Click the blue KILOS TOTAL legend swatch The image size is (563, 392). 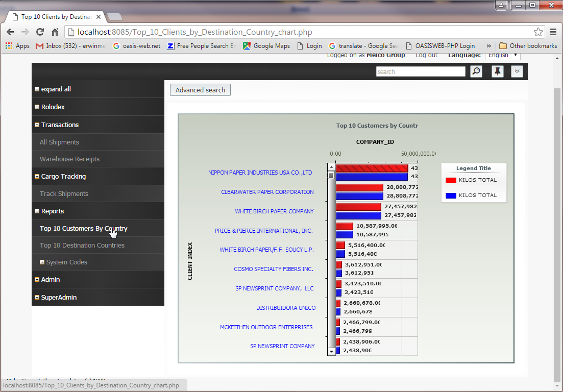click(451, 195)
